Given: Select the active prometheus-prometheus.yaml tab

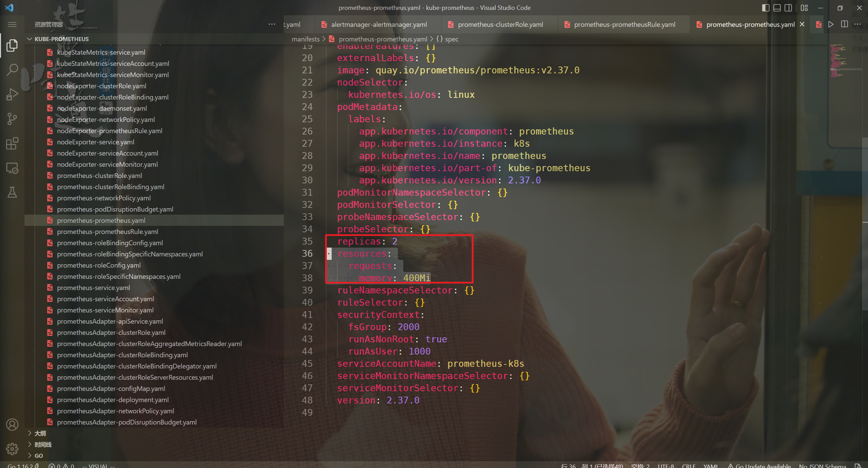Looking at the screenshot, I should point(750,24).
